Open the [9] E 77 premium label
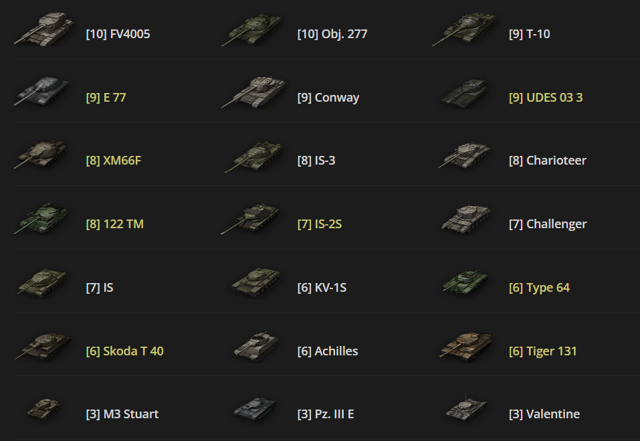640x441 pixels. [106, 98]
